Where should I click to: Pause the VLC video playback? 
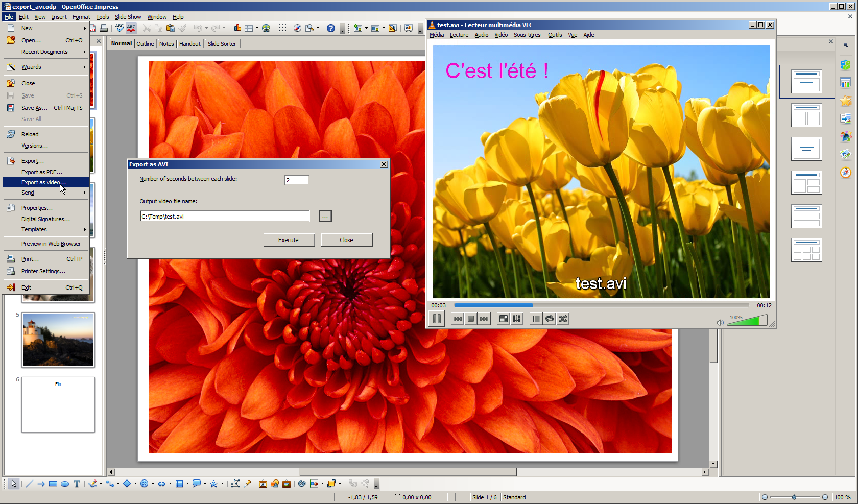coord(437,319)
